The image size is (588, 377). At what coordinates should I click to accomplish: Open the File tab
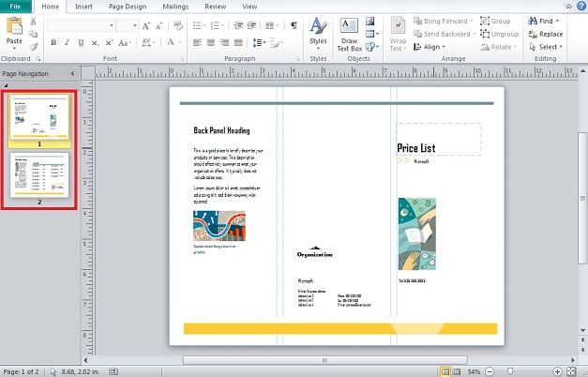pos(15,7)
